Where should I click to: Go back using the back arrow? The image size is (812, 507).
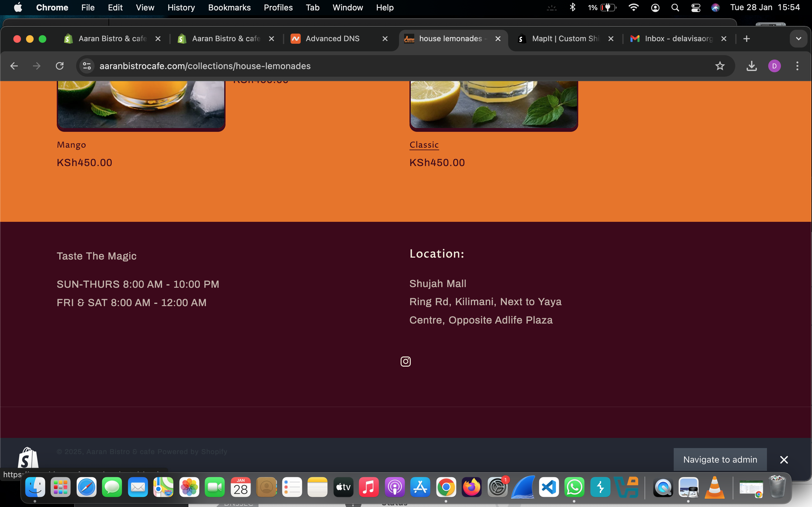(x=14, y=66)
